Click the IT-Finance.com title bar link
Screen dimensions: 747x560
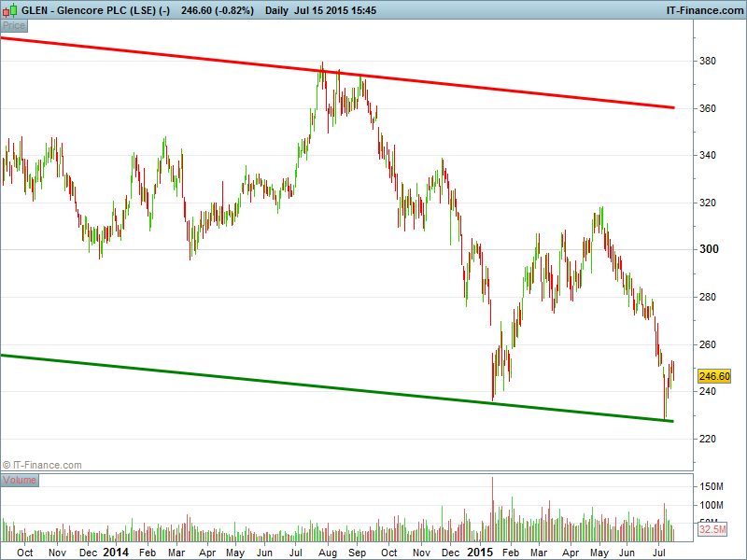coord(705,10)
